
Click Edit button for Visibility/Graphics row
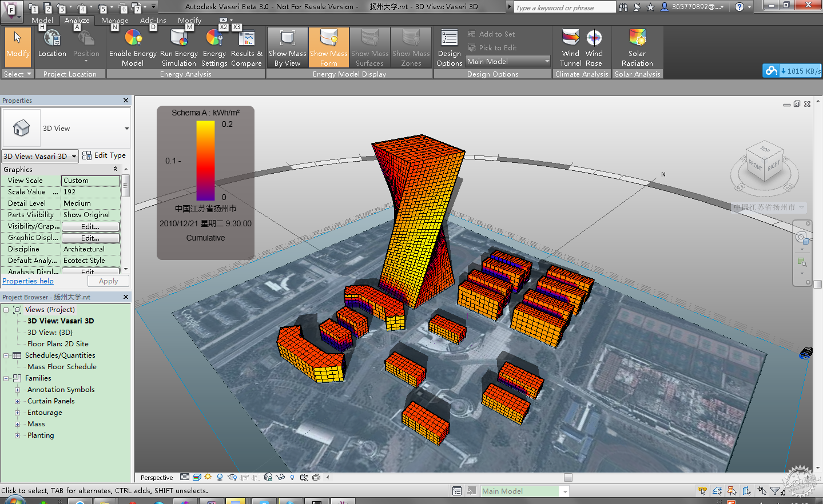tap(90, 226)
